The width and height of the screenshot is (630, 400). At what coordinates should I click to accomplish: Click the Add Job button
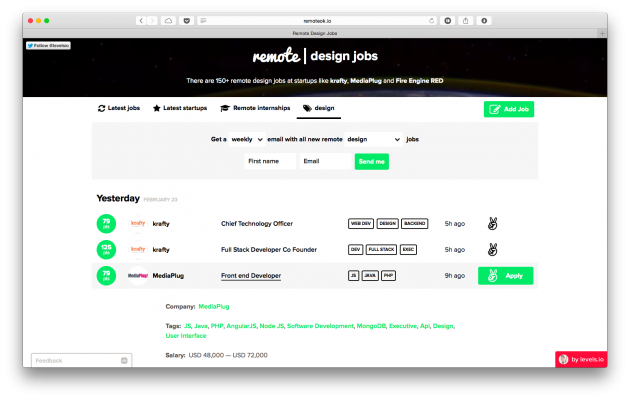[x=508, y=109]
